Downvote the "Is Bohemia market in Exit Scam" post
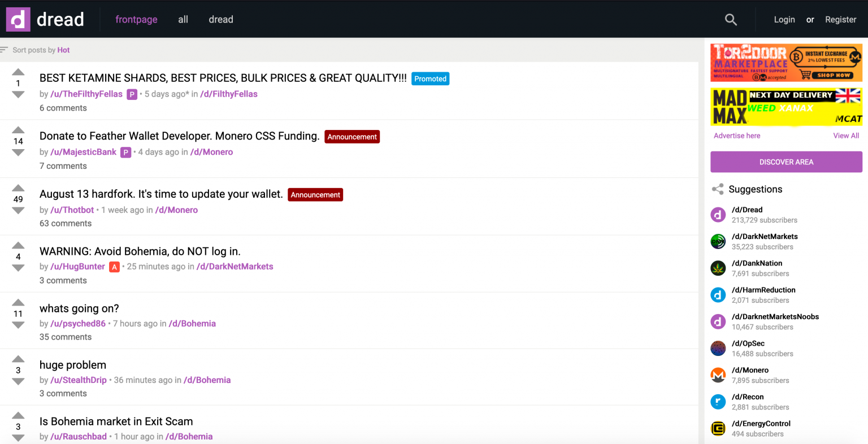Viewport: 868px width, 444px height. click(18, 438)
